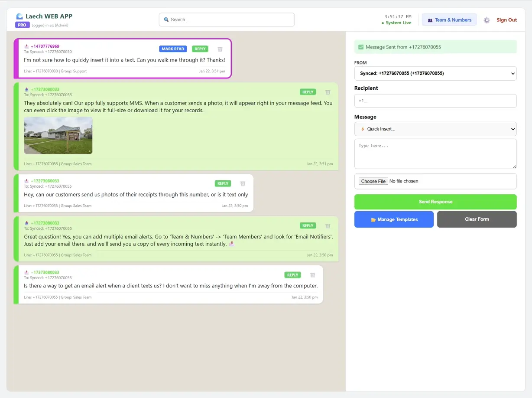Delete the bottom email alert message via trash icon
Viewport: 532px width, 398px height.
point(312,274)
